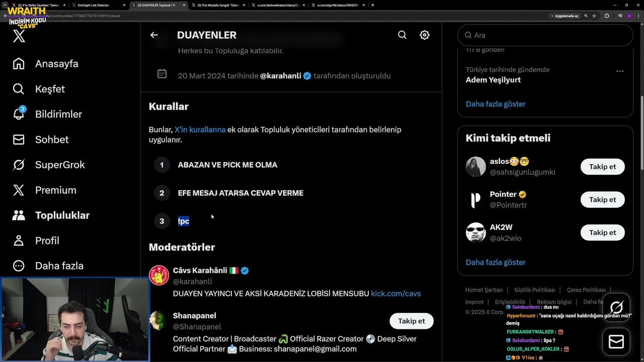Follow Pointer with Takip et

pyautogui.click(x=602, y=200)
